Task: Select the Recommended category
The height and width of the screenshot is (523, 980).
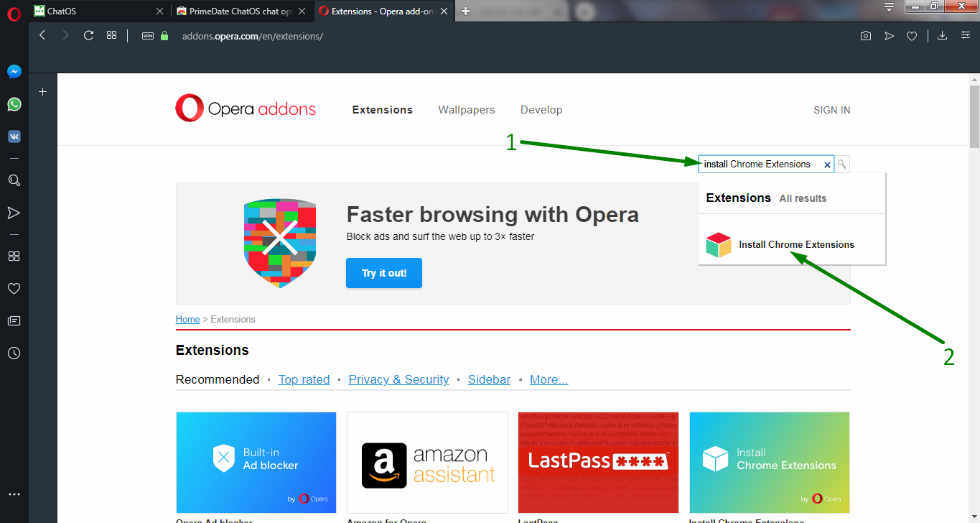Action: pyautogui.click(x=218, y=379)
